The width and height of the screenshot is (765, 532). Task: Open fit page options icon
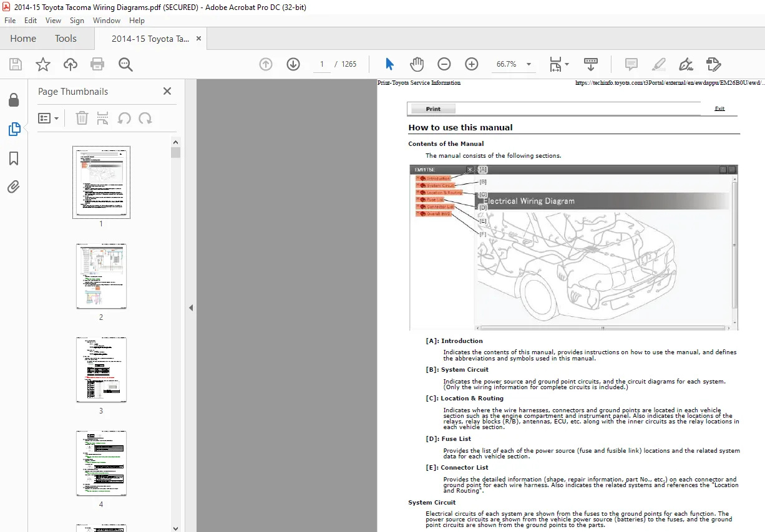558,64
